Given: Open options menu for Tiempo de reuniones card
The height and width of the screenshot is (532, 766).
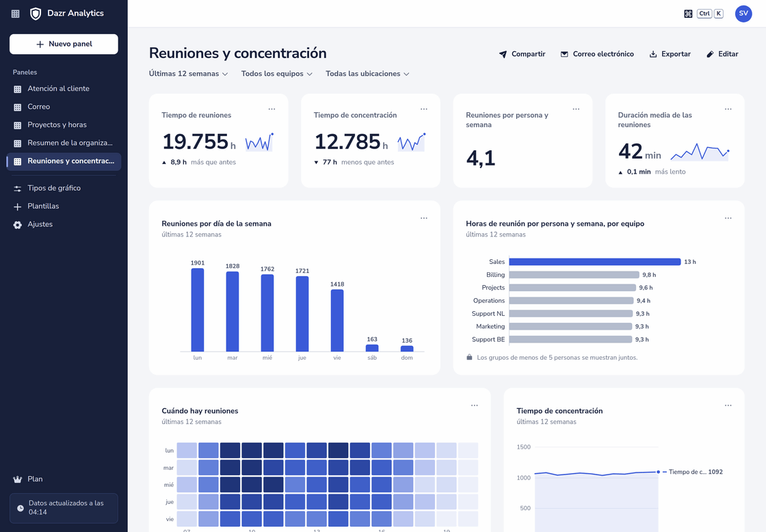Looking at the screenshot, I should (272, 109).
